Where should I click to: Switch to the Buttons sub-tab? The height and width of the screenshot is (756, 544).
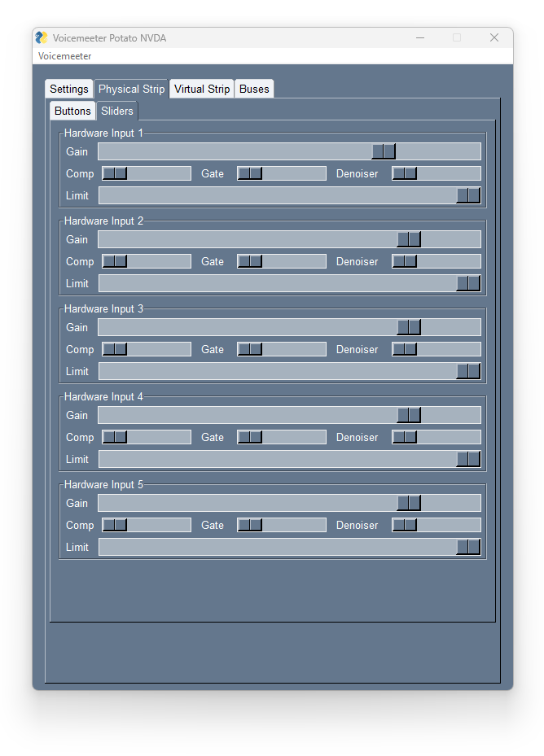tap(72, 111)
